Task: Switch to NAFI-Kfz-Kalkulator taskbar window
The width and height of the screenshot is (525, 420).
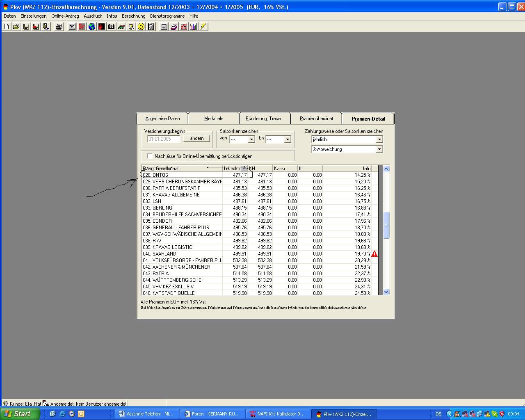Action: pos(279,414)
